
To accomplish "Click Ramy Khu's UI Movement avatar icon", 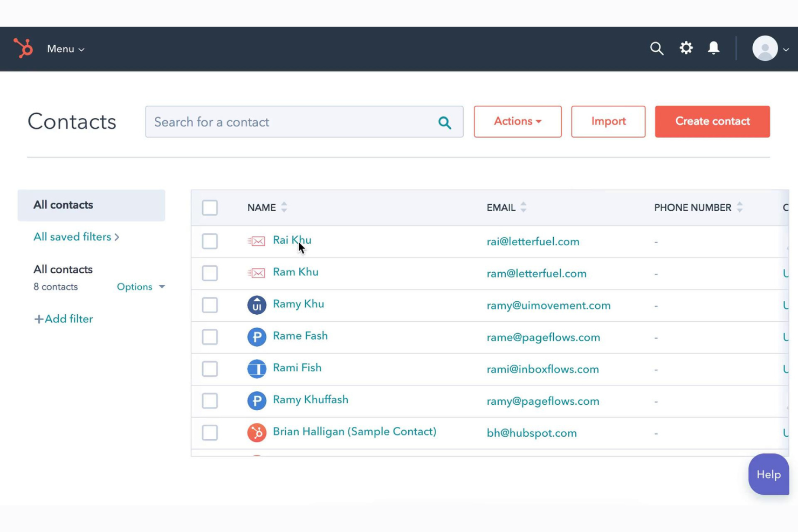I will [x=257, y=305].
